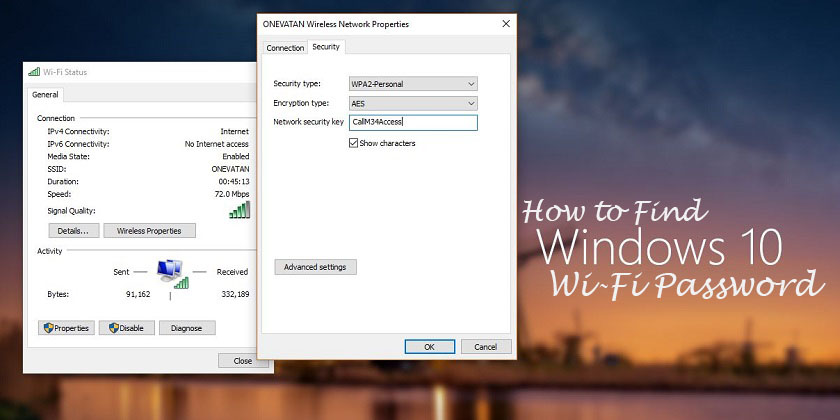Click the Received bytes value 332,189

coord(235,294)
